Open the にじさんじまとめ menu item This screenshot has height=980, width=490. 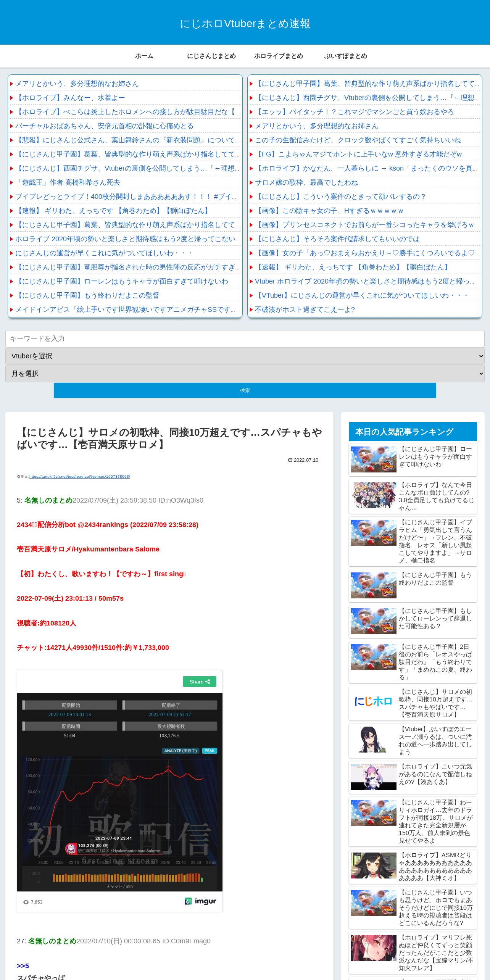(x=211, y=56)
